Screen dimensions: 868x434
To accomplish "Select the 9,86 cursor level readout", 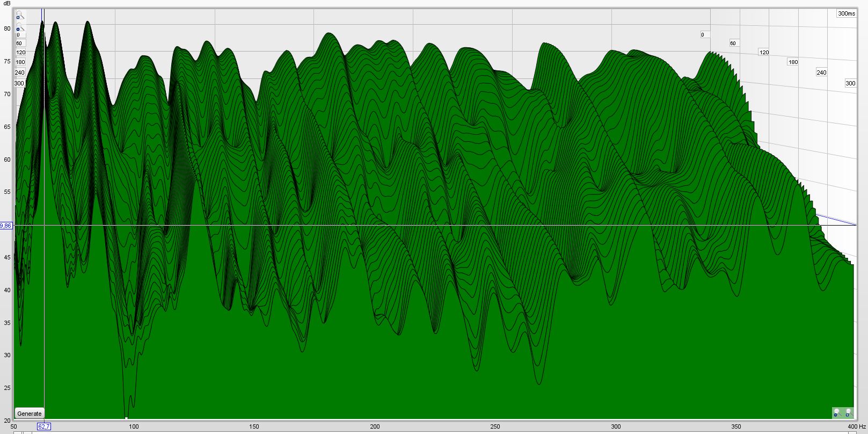I will point(6,226).
